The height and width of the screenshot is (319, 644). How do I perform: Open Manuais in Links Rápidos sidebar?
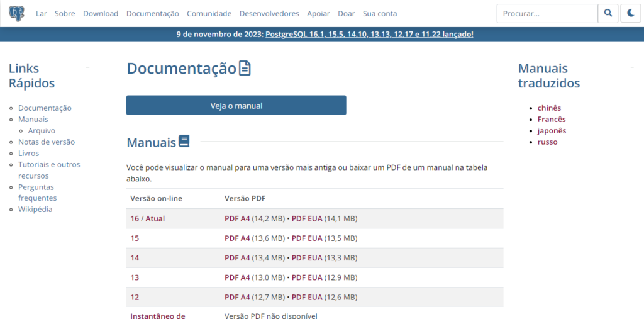[x=33, y=119]
